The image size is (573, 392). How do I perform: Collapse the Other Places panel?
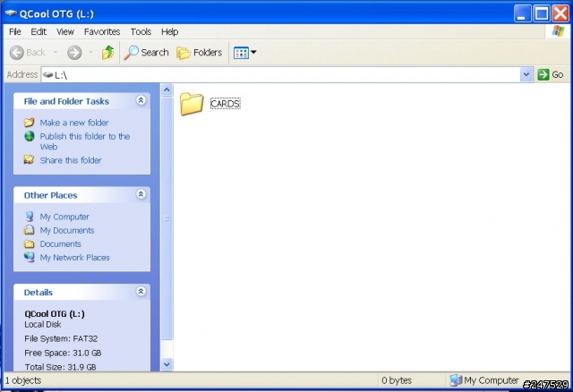point(141,194)
